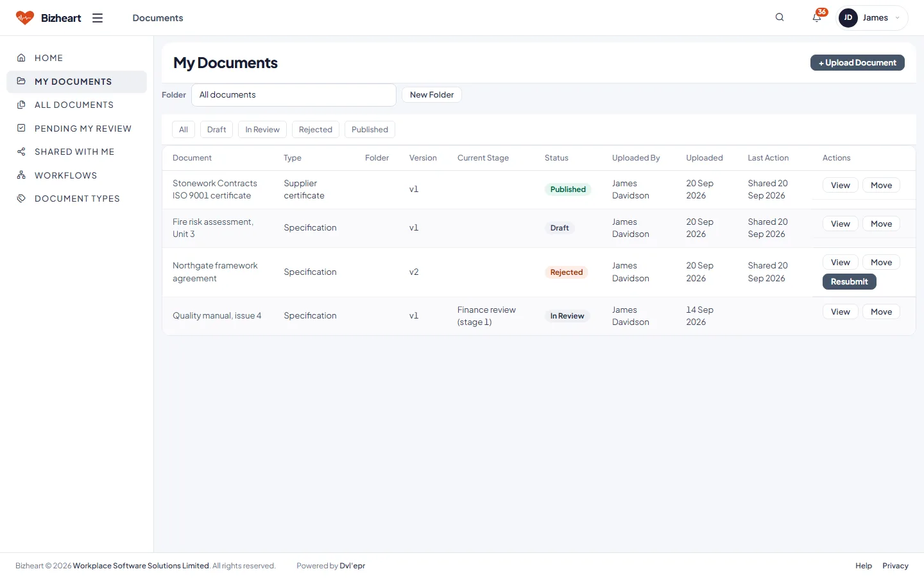
Task: Filter documents by In Review status
Action: (x=262, y=130)
